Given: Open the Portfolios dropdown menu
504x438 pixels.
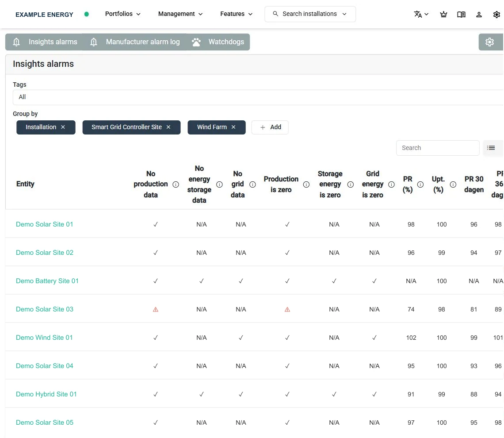Looking at the screenshot, I should tap(123, 14).
